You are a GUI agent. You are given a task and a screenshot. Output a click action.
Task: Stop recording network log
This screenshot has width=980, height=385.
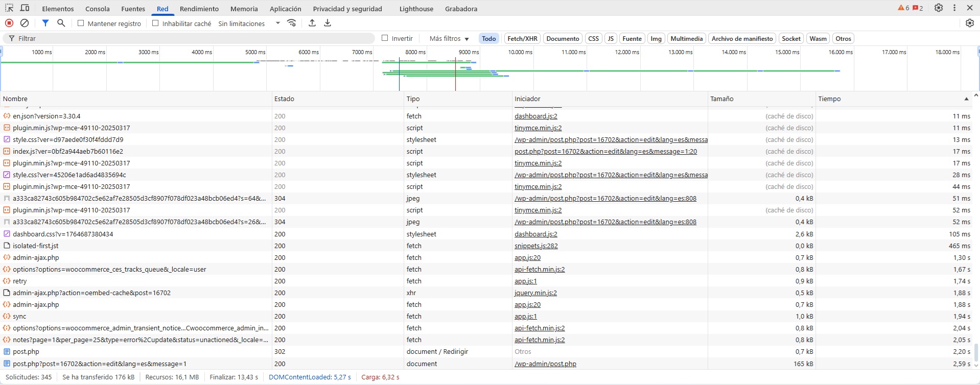9,23
